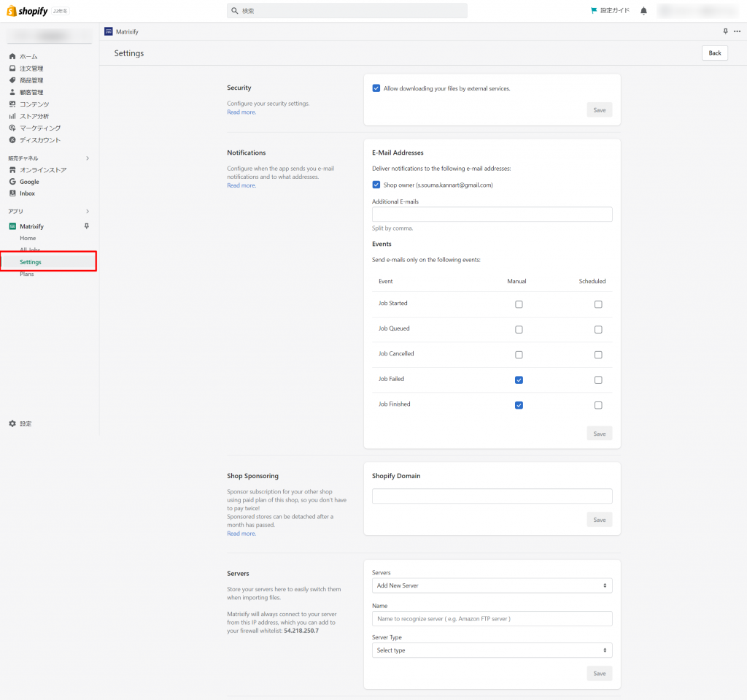Screen dimensions: 747x700
Task: Click the customers person icon
Action: pos(12,92)
